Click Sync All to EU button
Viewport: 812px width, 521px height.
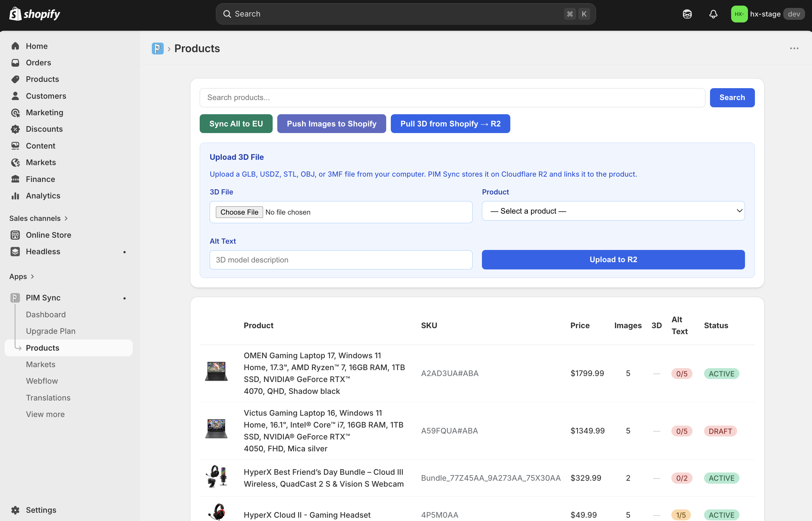[x=236, y=124]
